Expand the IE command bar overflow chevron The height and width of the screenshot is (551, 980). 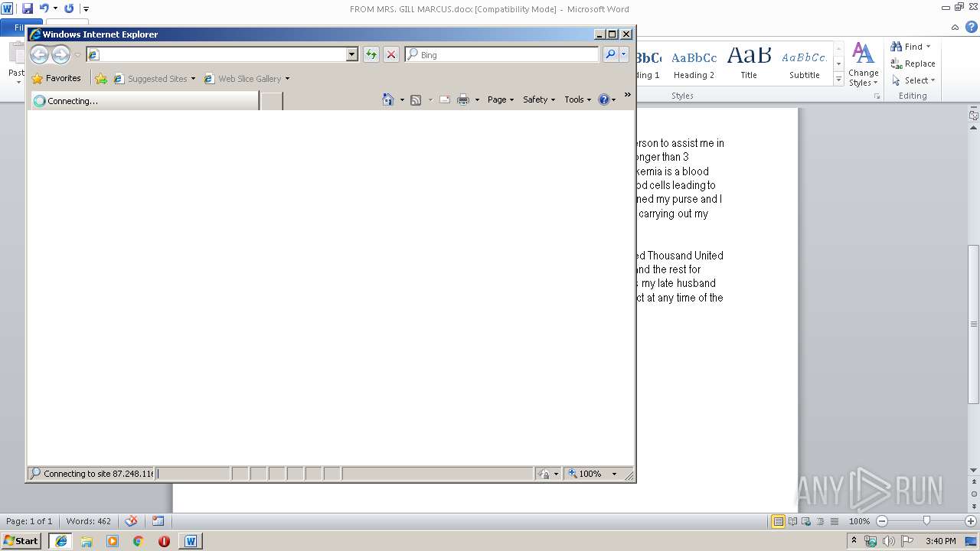coord(628,95)
